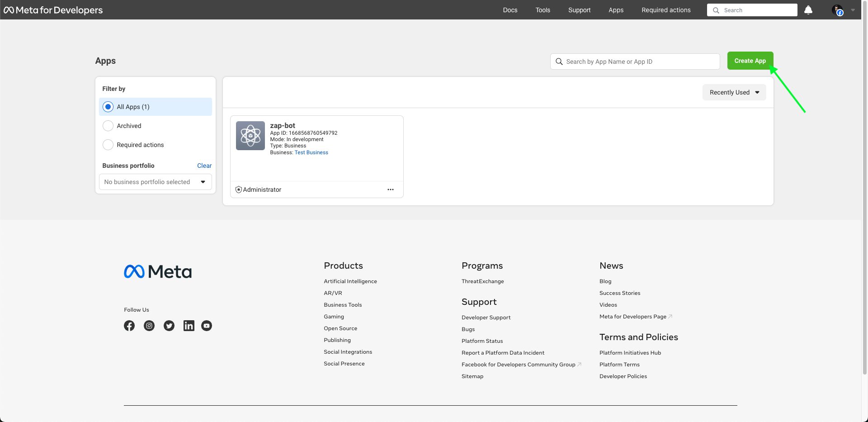Open the zap-bot app title
This screenshot has height=422, width=868.
point(283,125)
